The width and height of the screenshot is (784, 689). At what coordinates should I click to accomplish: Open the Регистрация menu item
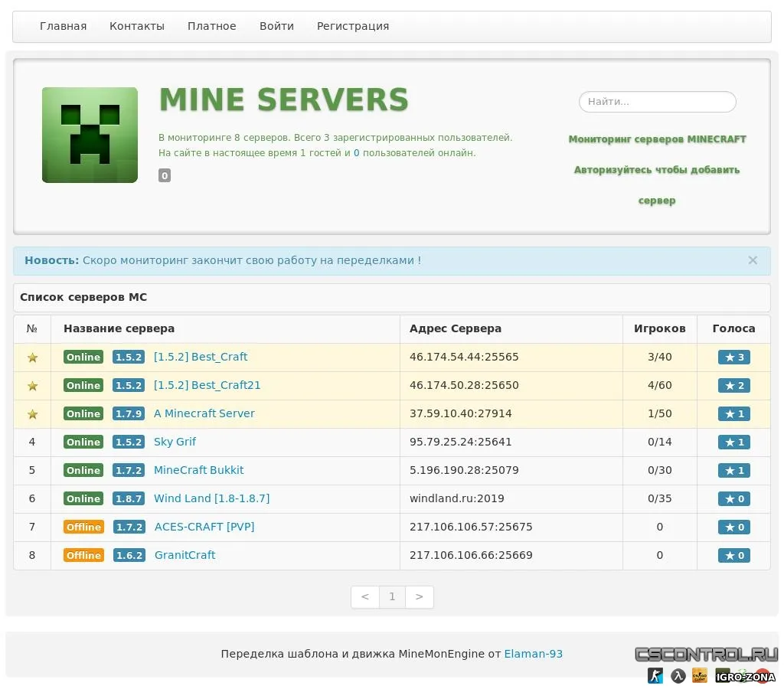(x=353, y=26)
